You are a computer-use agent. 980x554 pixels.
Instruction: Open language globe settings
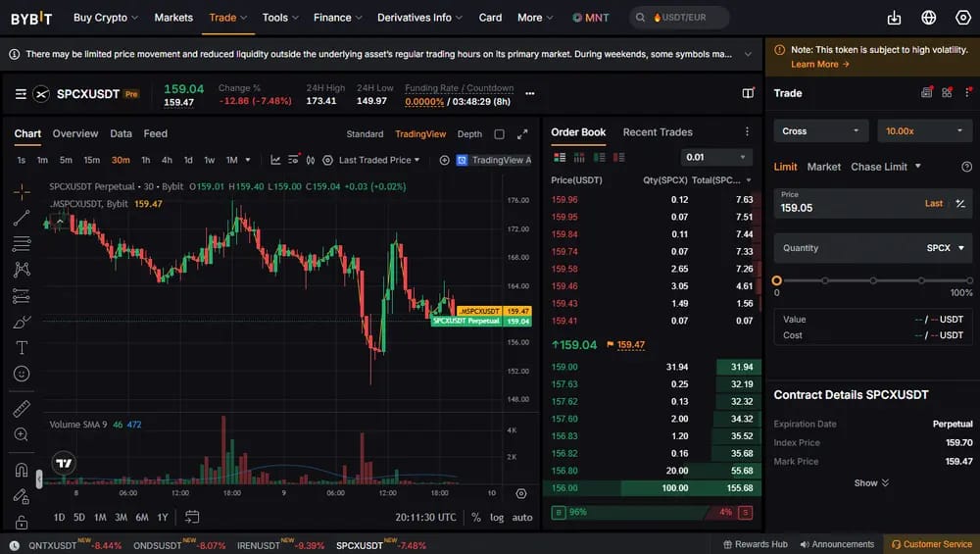click(929, 18)
